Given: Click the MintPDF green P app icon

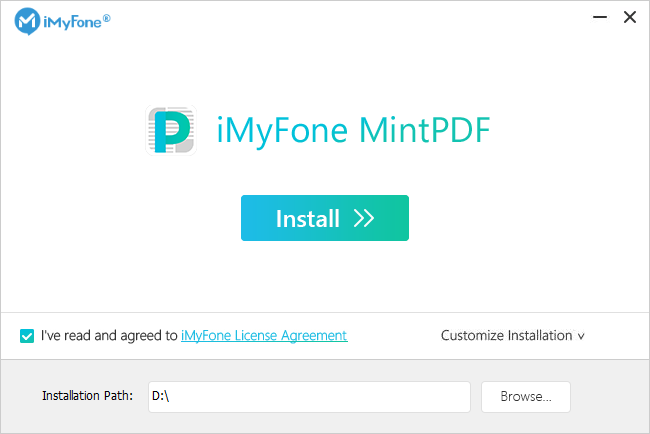Looking at the screenshot, I should (171, 130).
